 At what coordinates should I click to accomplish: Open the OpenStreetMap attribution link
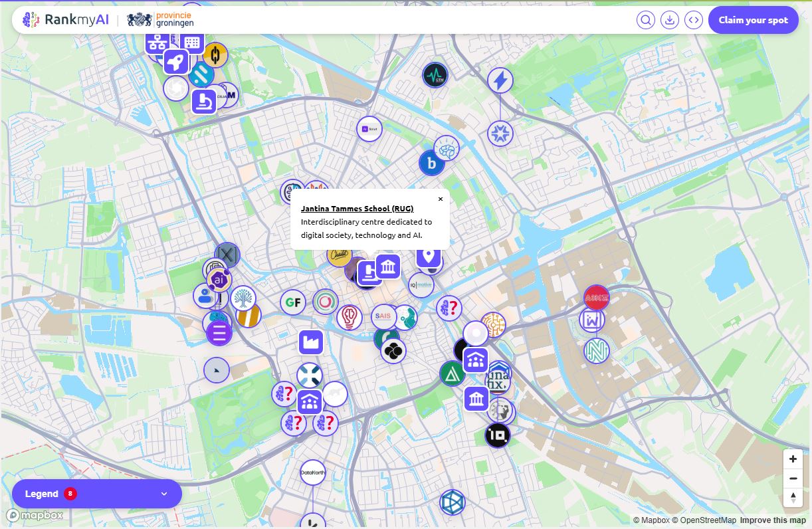(x=704, y=520)
